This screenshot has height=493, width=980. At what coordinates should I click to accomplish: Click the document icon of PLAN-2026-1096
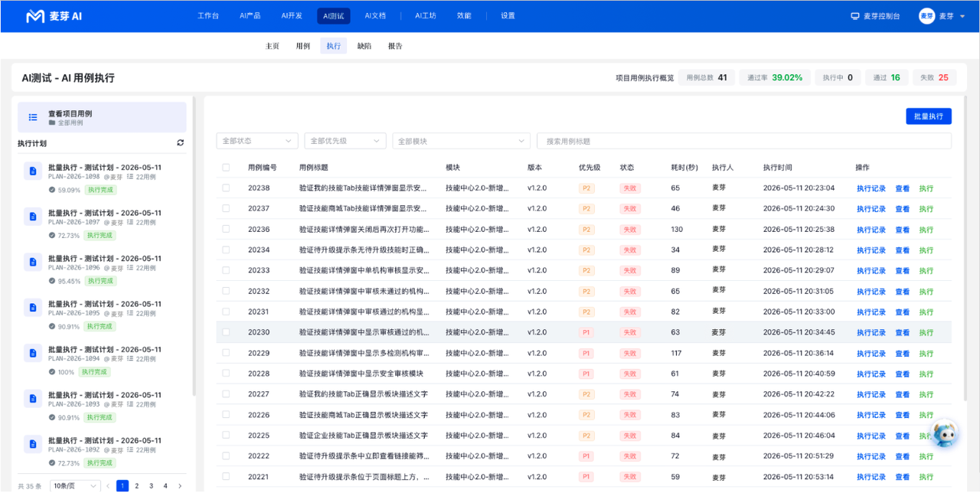(x=32, y=262)
